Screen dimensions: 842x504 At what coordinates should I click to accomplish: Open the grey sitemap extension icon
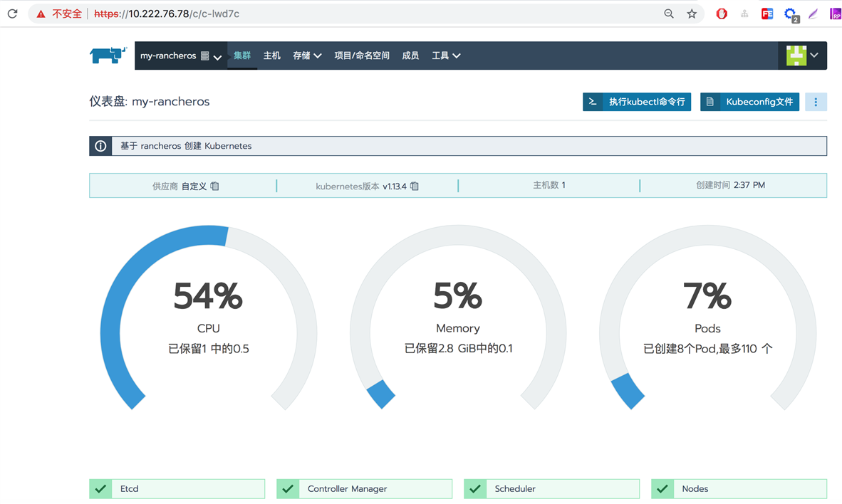point(744,14)
